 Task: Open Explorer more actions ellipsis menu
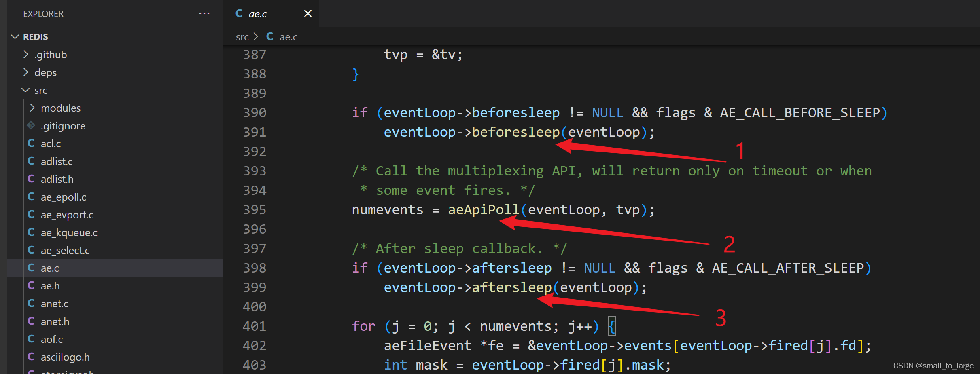[204, 13]
